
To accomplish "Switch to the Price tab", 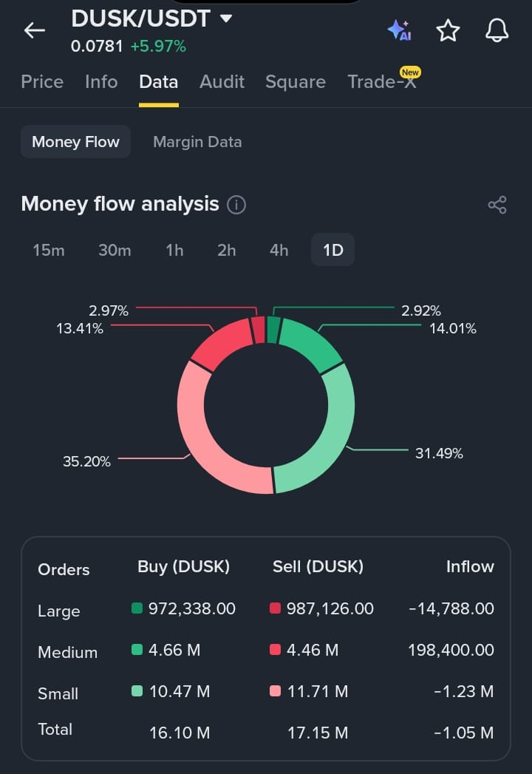I will click(x=42, y=82).
